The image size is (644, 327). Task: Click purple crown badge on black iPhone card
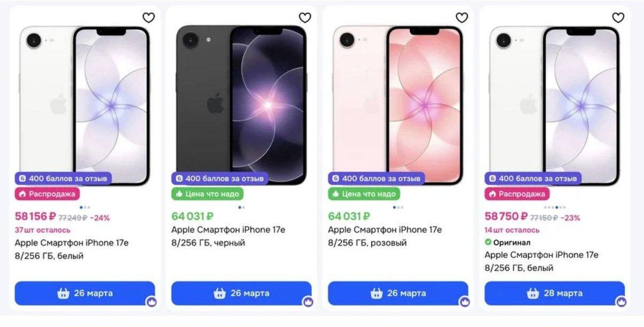coord(308,302)
